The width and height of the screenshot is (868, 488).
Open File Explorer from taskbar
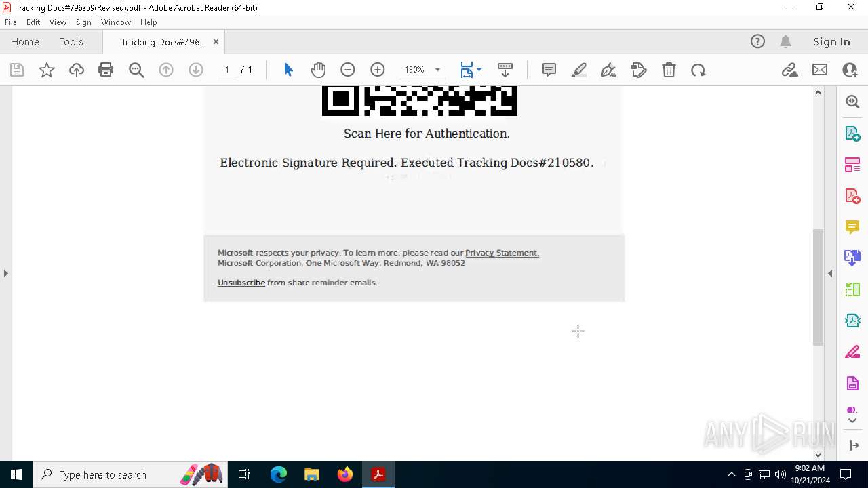point(312,474)
